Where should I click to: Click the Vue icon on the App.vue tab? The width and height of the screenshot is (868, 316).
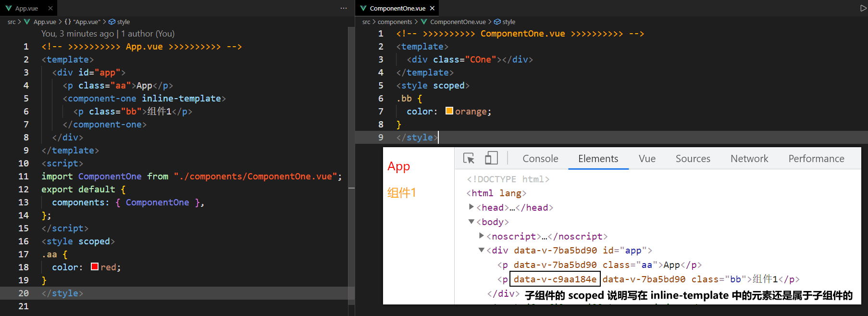[x=9, y=8]
